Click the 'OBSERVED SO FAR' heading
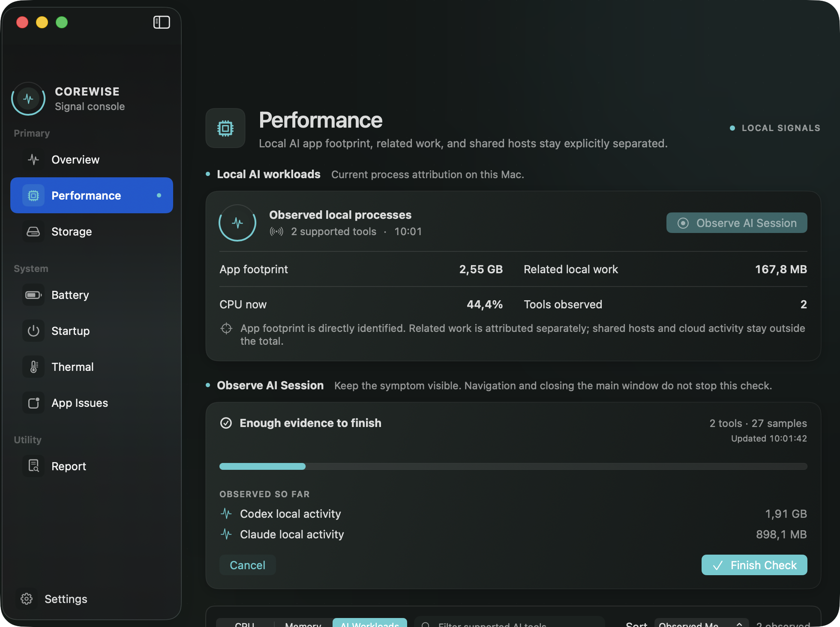 [264, 494]
